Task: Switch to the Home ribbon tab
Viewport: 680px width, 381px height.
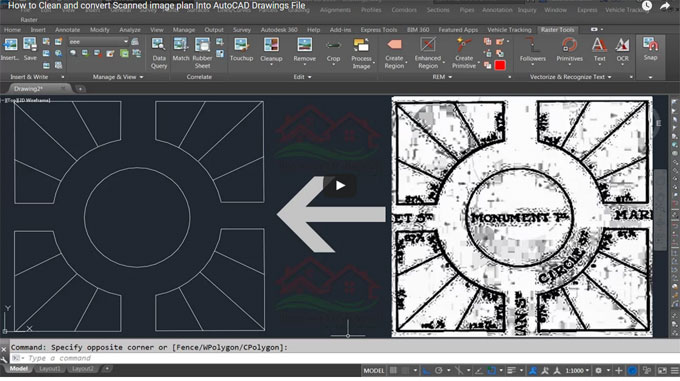Action: [x=12, y=29]
